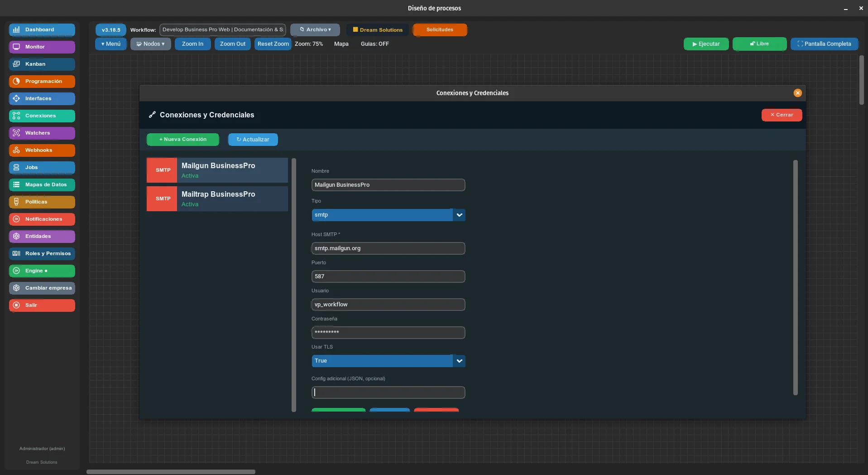Viewport: 868px width, 475px height.
Task: Click the Ejecutar run button
Action: (x=706, y=44)
